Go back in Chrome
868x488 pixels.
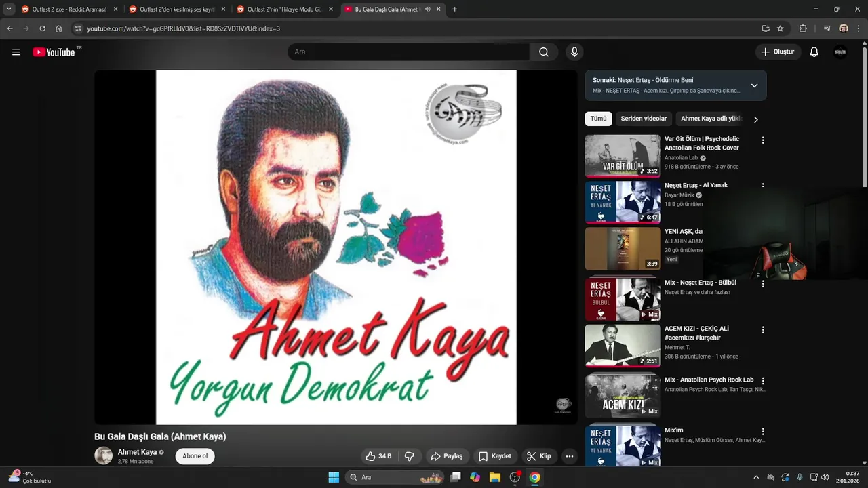coord(10,28)
